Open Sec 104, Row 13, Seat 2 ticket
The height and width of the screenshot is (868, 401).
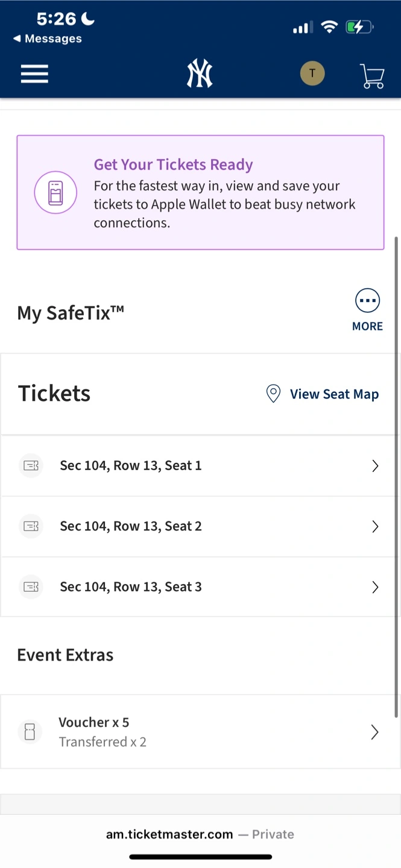click(131, 526)
